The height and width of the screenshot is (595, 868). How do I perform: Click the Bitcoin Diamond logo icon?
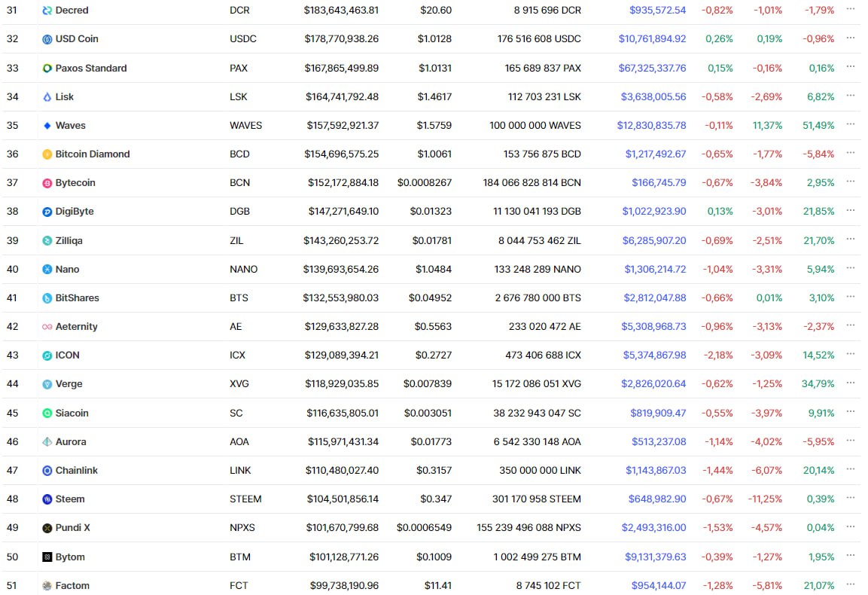47,154
